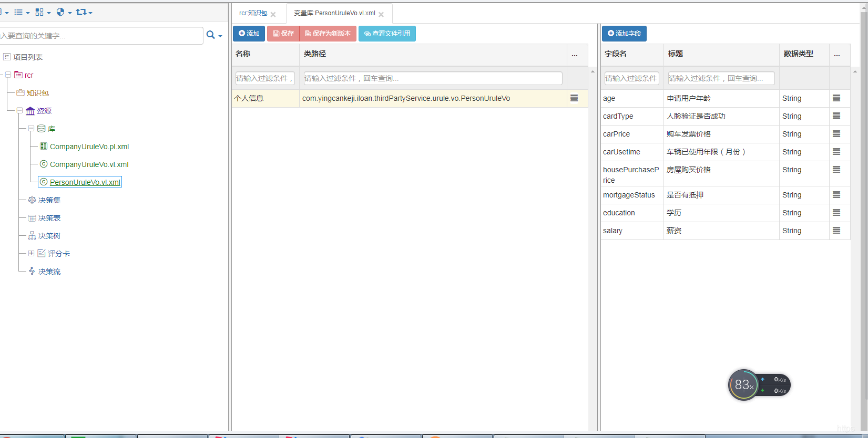This screenshot has height=438, width=868.
Task: Expand the 评分卡 tree node
Action: coord(31,253)
